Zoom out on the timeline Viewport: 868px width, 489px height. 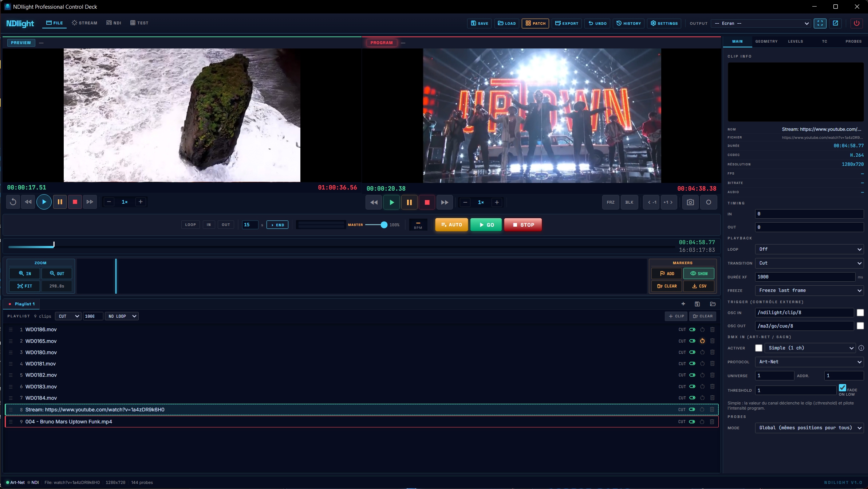(57, 274)
